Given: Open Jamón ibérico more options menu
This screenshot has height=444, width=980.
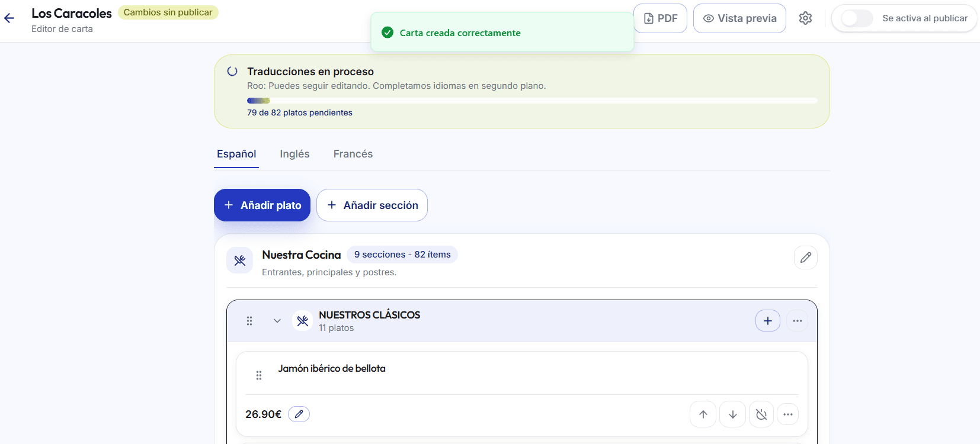Looking at the screenshot, I should 788,414.
